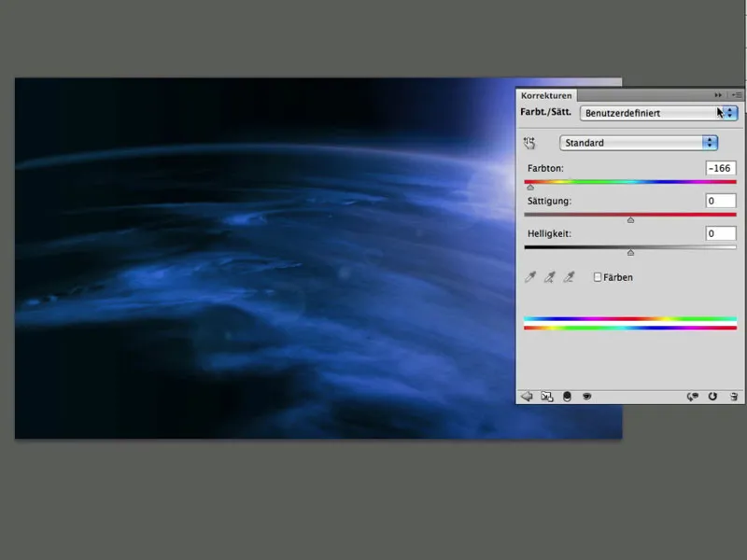Open the Benutzerdefiniert preset dropdown

659,113
